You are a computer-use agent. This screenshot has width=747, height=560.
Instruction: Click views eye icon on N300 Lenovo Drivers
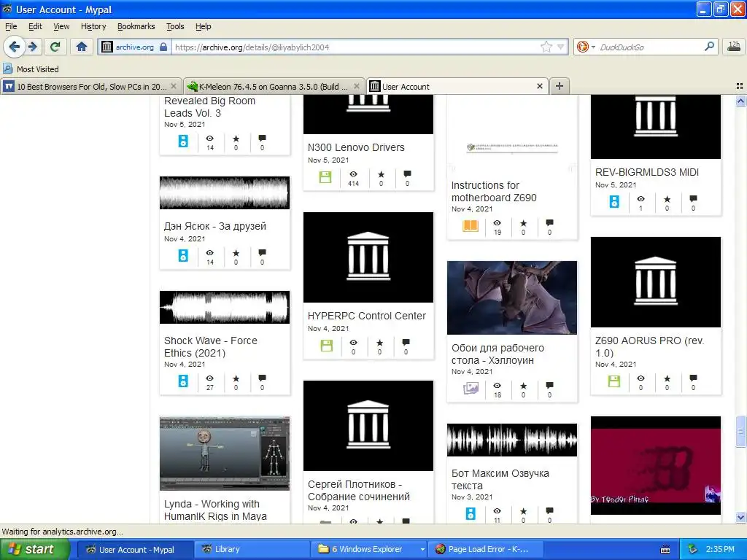[x=354, y=175]
